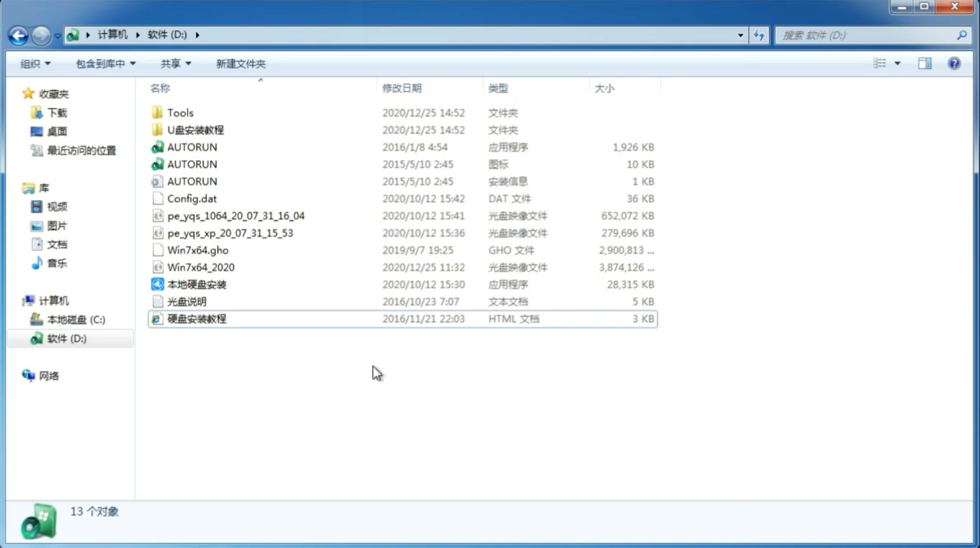Click 包含到库中 button
The height and width of the screenshot is (548, 980).
pyautogui.click(x=104, y=62)
